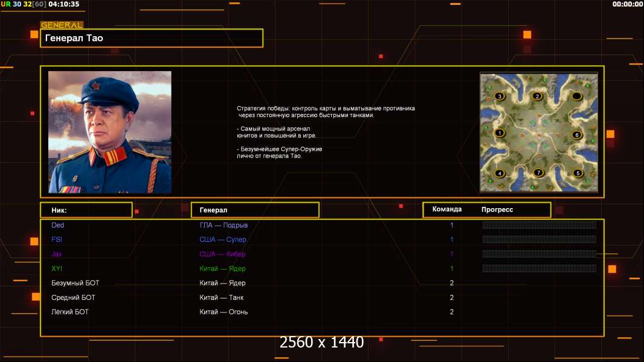Screen dimensions: 644x362
Task: Select start position 1 on the minimap
Action: tap(500, 133)
